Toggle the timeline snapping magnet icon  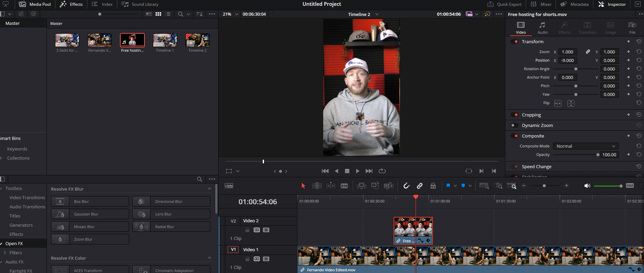point(406,186)
